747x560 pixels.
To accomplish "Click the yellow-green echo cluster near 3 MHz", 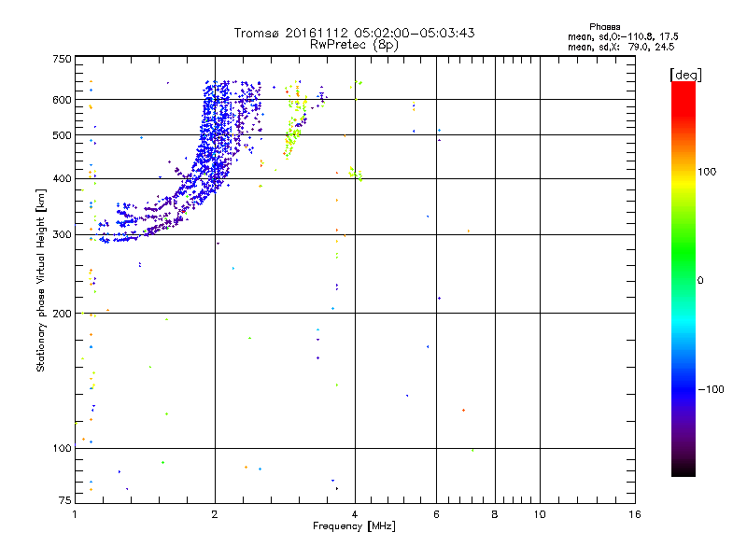I will click(x=294, y=121).
